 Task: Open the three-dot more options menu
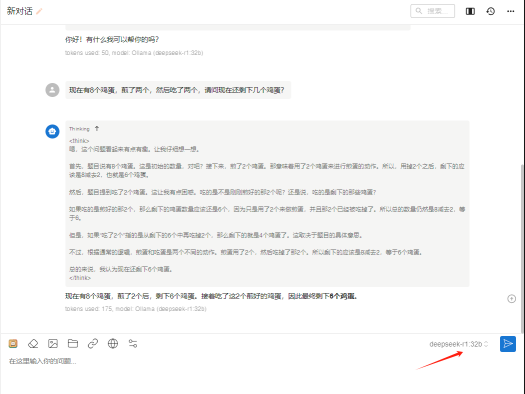coord(510,11)
